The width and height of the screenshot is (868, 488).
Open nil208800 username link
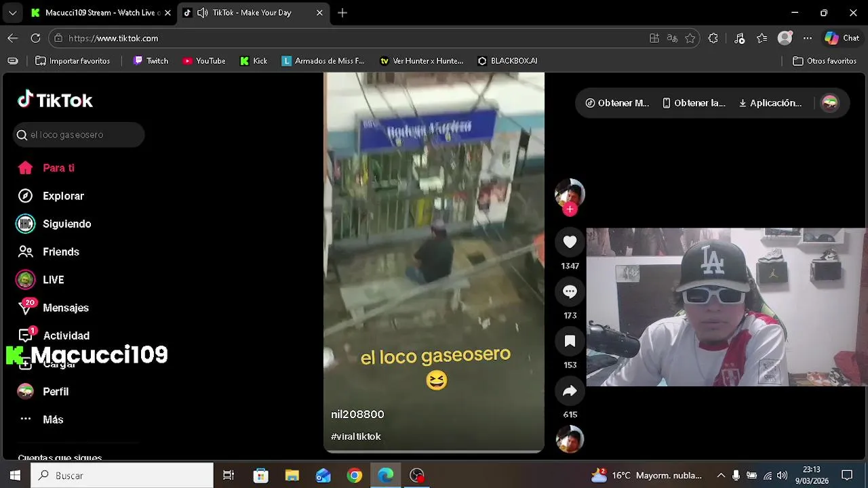(357, 414)
